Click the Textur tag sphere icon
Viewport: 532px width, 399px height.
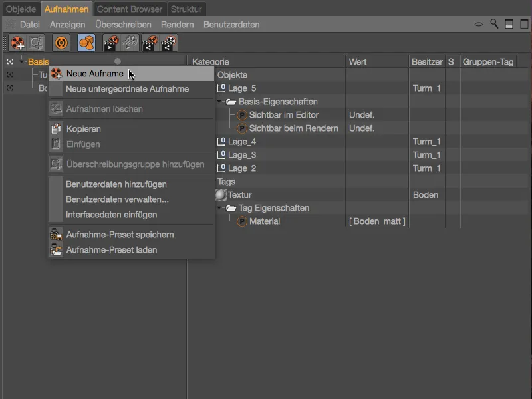221,195
